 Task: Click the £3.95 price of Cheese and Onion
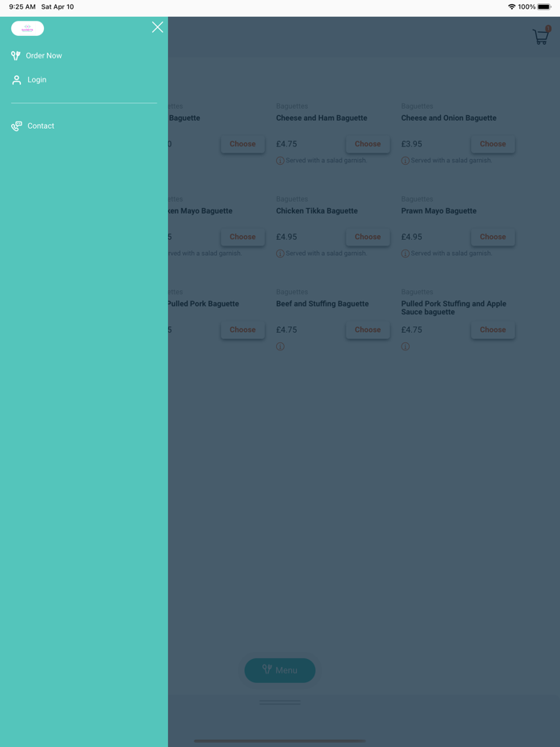pos(412,144)
